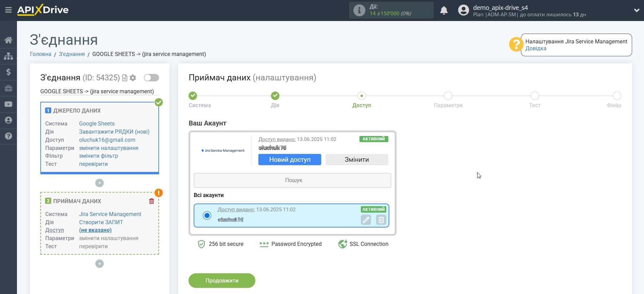Click the orange warning icon on receiver
The image size is (644, 294).
point(159,193)
